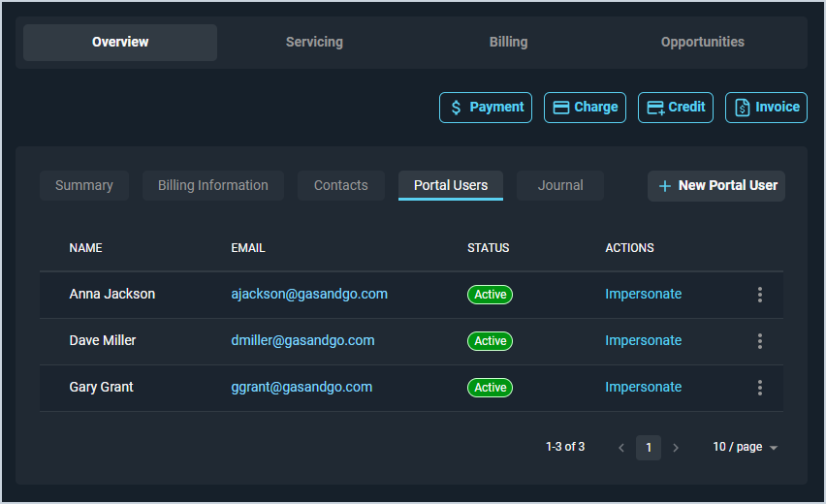
Task: Select the name Dave Miller
Action: point(103,341)
